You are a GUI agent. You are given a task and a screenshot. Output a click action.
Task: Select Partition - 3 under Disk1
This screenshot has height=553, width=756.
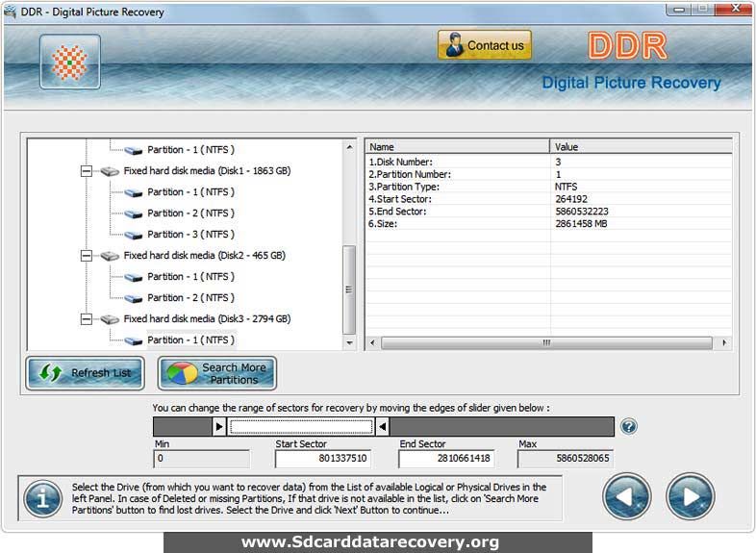click(x=191, y=235)
